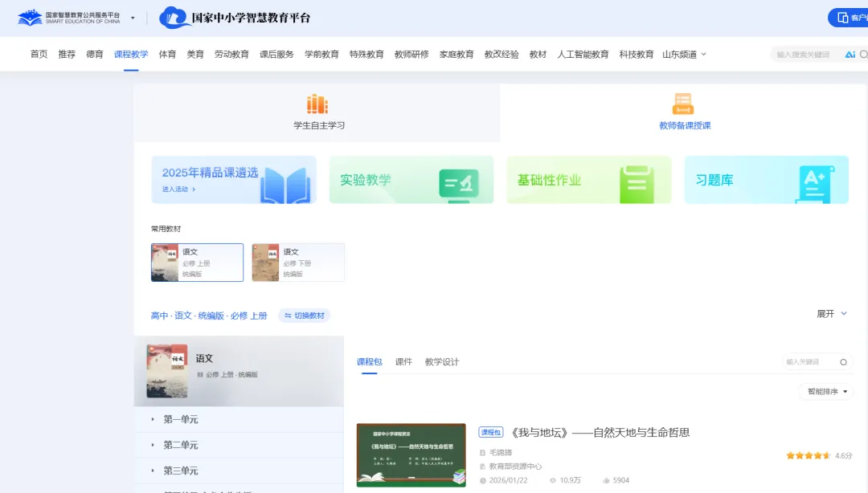Image resolution: width=868 pixels, height=493 pixels.
Task: Go to 首页 in navigation
Action: (39, 55)
